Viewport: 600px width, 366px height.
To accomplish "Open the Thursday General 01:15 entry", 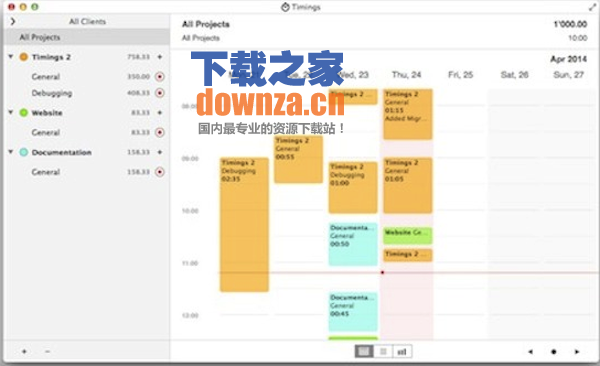I will (x=408, y=114).
